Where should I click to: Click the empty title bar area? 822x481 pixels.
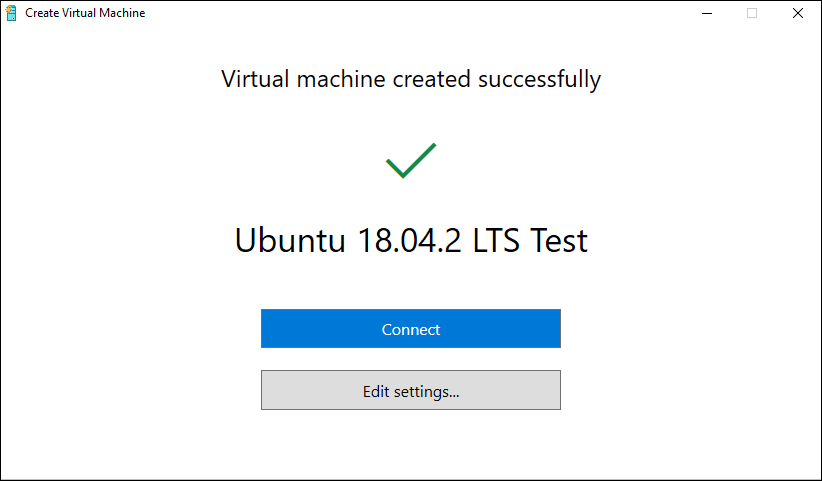tap(419, 13)
